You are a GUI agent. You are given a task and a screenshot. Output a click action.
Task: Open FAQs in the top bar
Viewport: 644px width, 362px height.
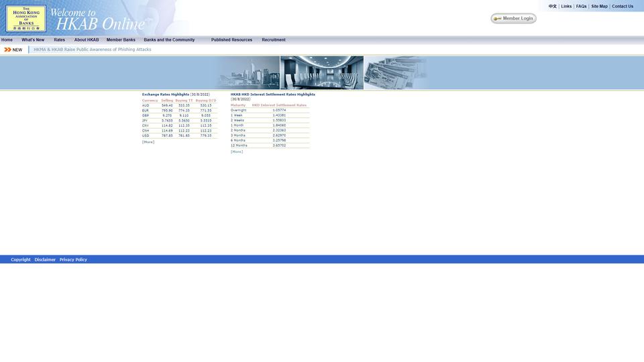pyautogui.click(x=581, y=7)
